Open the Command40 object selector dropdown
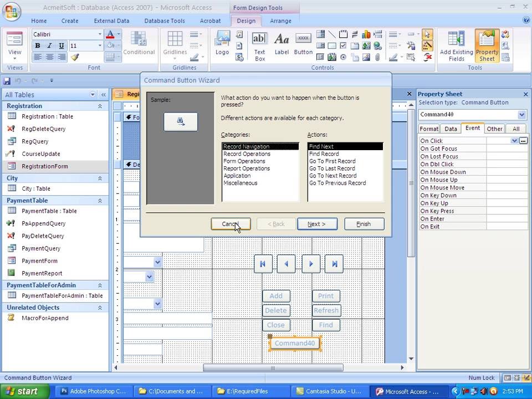532x399 pixels. 521,115
